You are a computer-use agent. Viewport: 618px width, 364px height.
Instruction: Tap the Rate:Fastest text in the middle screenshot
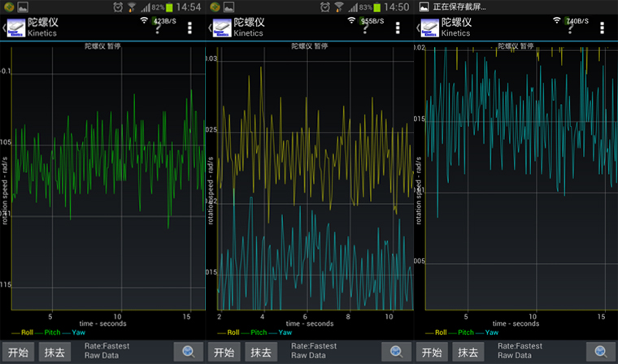point(314,346)
